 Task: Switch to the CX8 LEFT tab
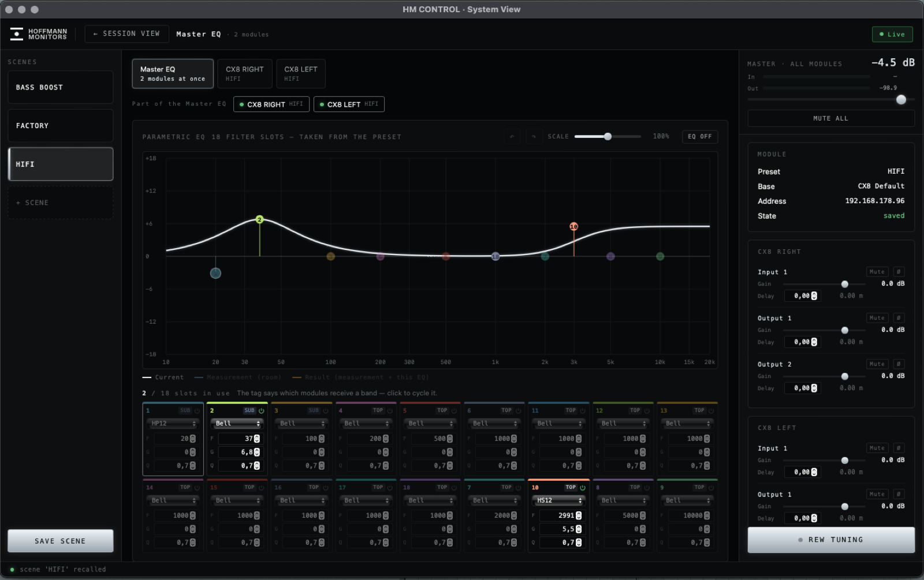[x=301, y=74]
